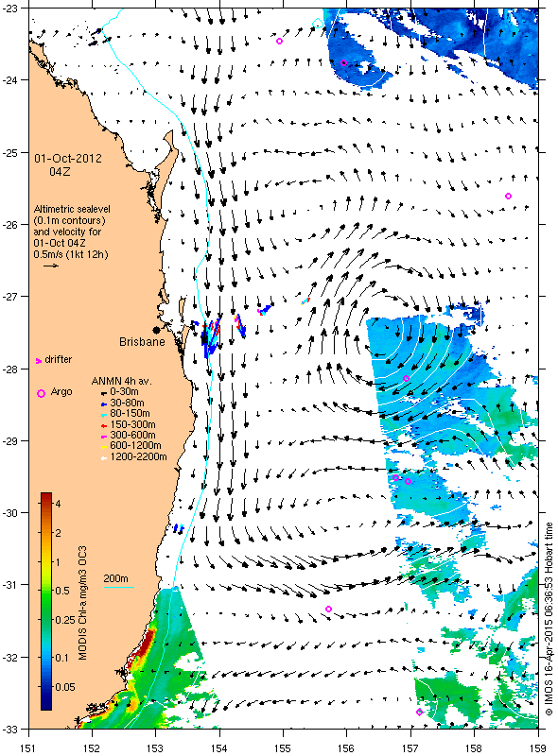The width and height of the screenshot is (558, 756).
Task: Click the cyan 200m isobath legend line
Action: click(119, 587)
